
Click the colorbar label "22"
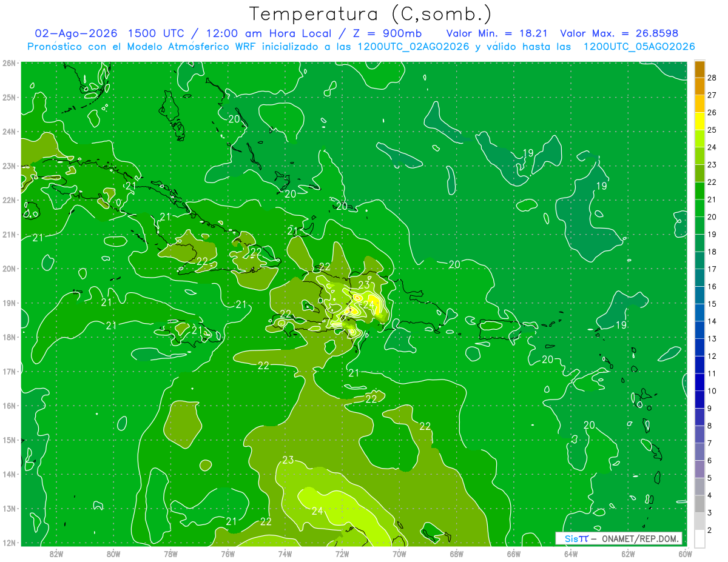[x=712, y=182]
